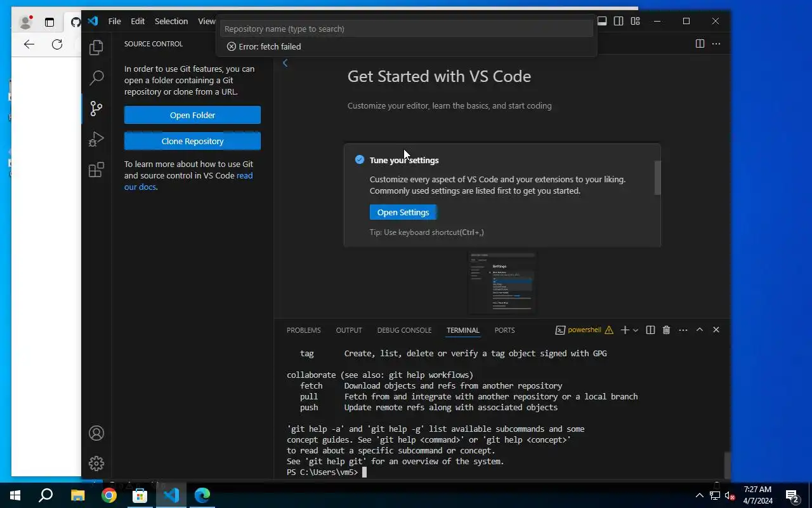The image size is (812, 508).
Task: Split the terminal
Action: pos(650,330)
